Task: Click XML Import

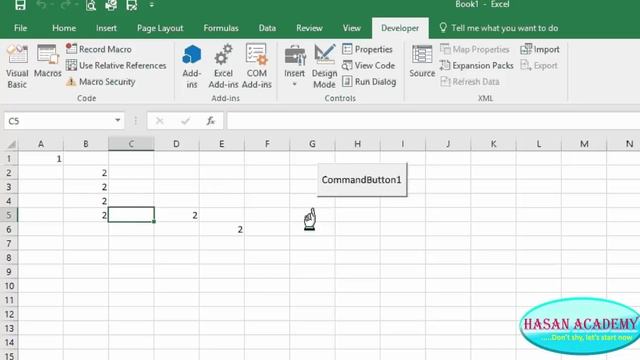Action: [x=540, y=49]
